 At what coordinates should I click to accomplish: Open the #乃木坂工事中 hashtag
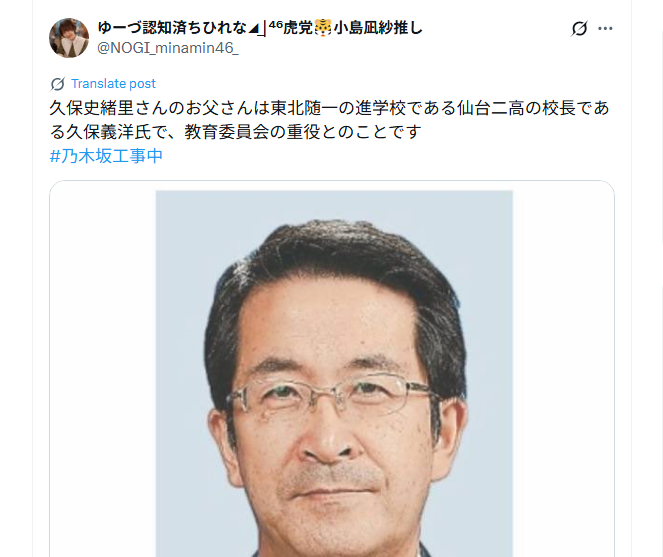pyautogui.click(x=106, y=156)
